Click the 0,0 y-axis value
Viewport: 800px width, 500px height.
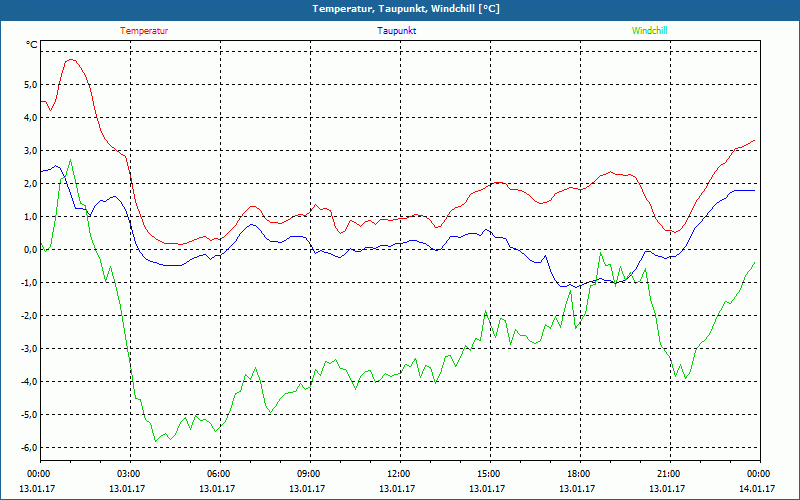[30, 249]
